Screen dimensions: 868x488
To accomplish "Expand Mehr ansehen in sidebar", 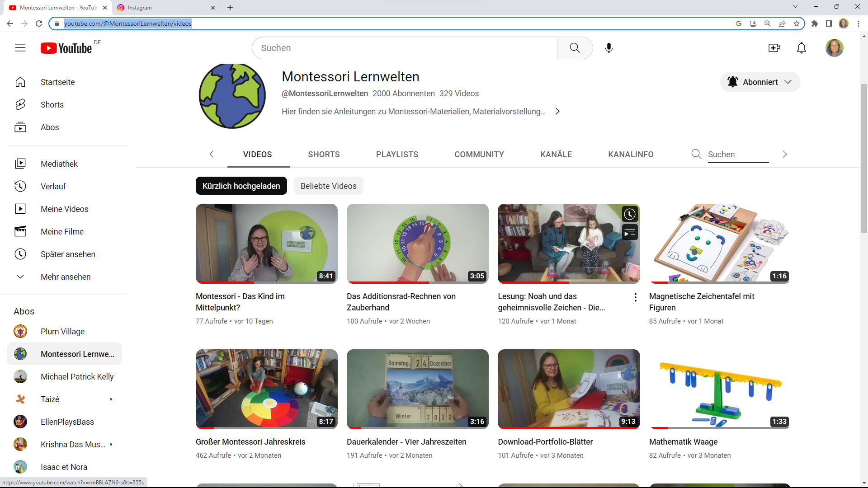I will coord(64,277).
